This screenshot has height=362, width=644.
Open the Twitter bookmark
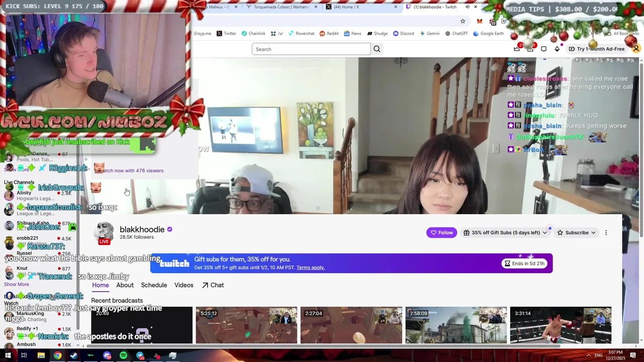tap(226, 34)
